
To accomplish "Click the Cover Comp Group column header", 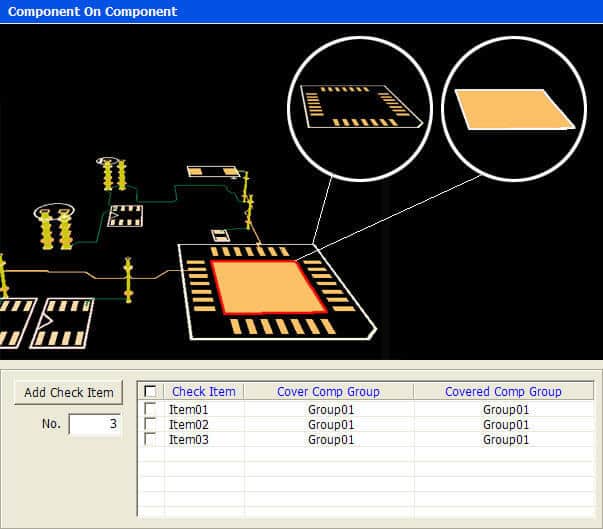I will pyautogui.click(x=328, y=391).
